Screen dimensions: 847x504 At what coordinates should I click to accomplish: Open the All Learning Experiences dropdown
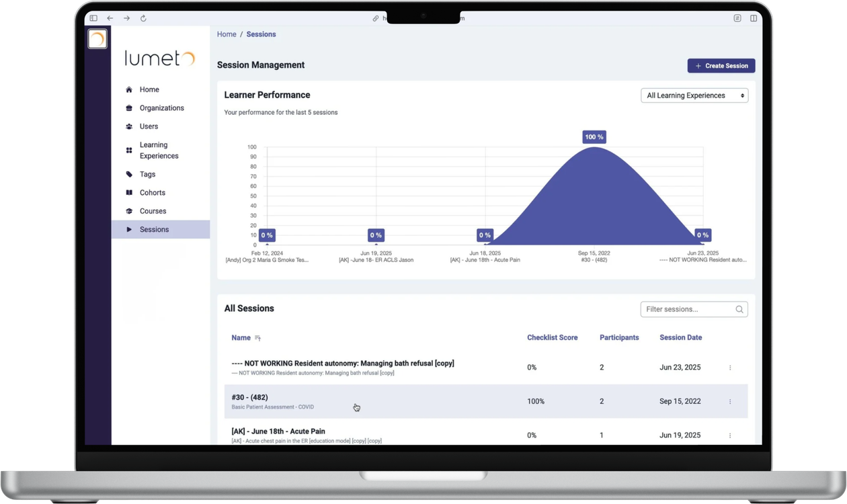tap(694, 95)
